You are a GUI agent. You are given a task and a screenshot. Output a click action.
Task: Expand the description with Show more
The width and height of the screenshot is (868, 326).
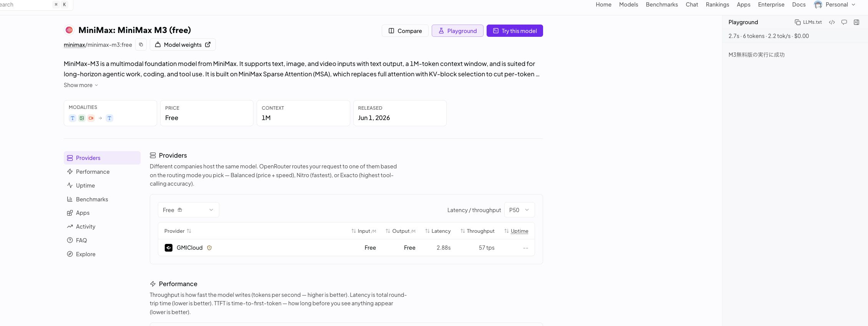[x=81, y=85]
